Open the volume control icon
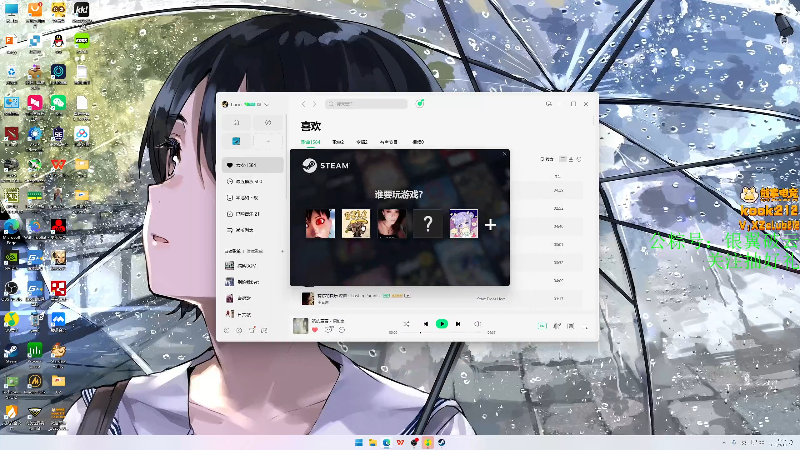Screen dimensions: 800x450 [478, 324]
